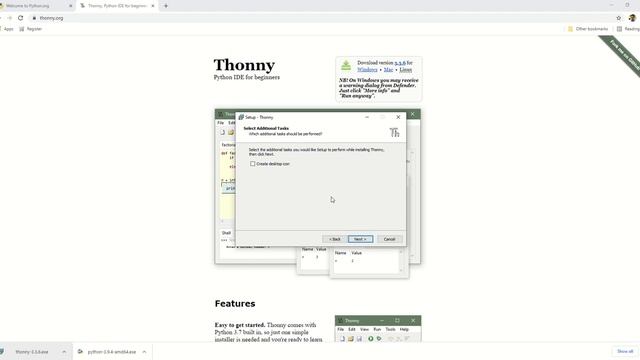This screenshot has width=640, height=360.
Task: Click the forward navigation arrow
Action: 9,18
